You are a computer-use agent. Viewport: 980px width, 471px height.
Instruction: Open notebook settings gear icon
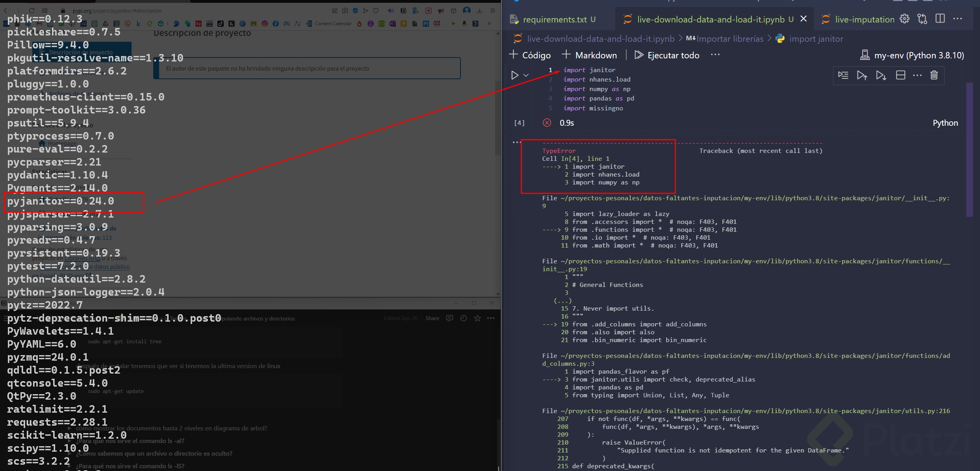[904, 19]
